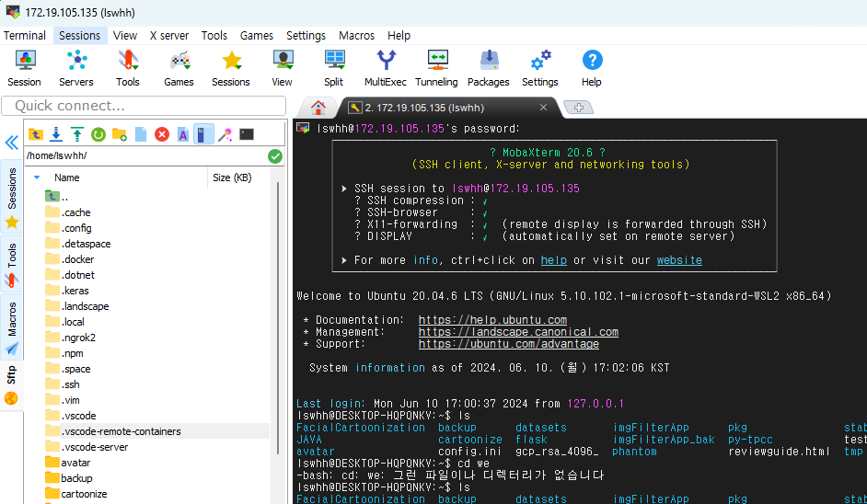Open the MultiExec toolbar icon

pos(386,68)
